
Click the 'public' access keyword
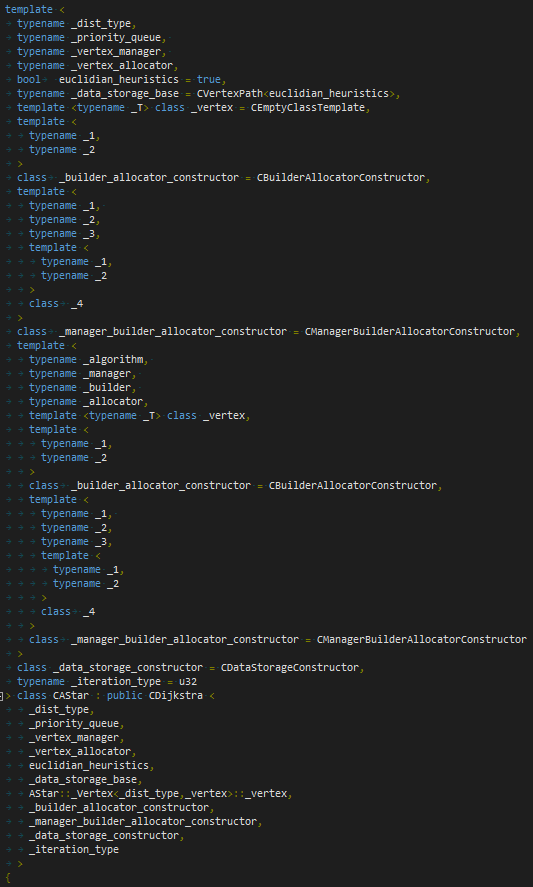(124, 695)
